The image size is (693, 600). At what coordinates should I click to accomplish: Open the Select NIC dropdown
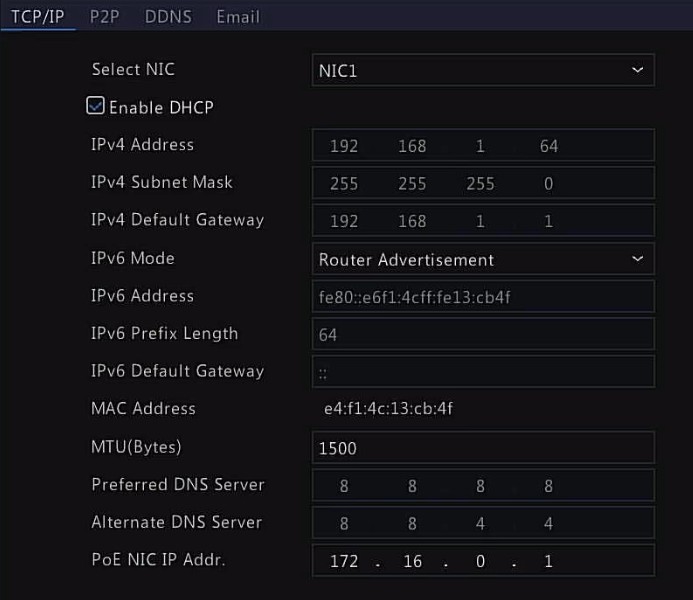pyautogui.click(x=482, y=70)
